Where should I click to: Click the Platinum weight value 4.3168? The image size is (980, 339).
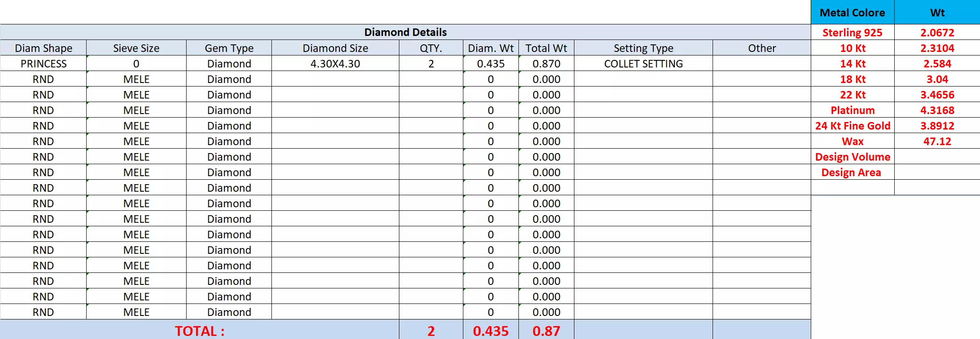(x=937, y=110)
